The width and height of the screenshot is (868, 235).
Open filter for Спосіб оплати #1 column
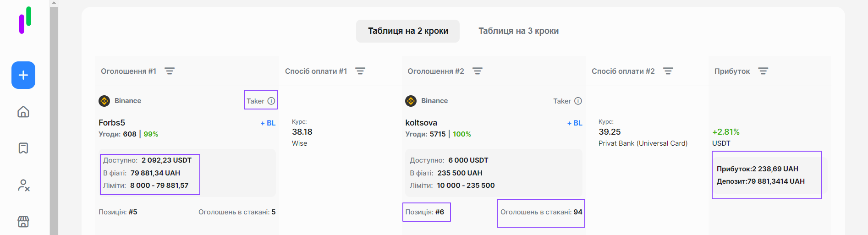pyautogui.click(x=360, y=71)
